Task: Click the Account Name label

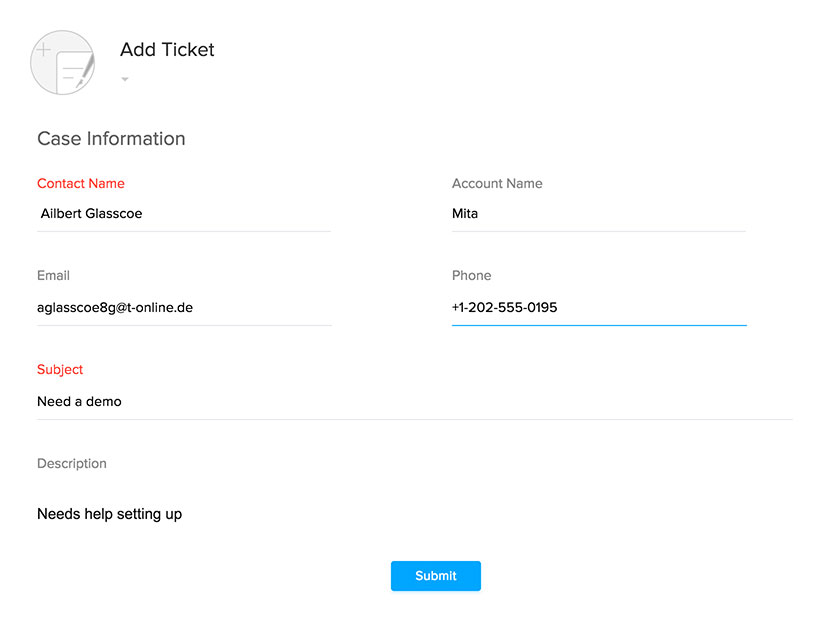Action: click(497, 183)
